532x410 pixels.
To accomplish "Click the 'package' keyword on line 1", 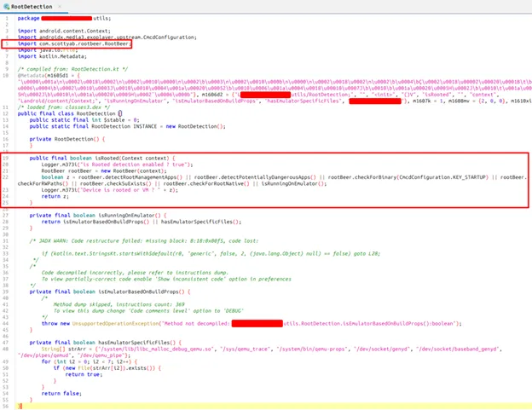I will (28, 18).
